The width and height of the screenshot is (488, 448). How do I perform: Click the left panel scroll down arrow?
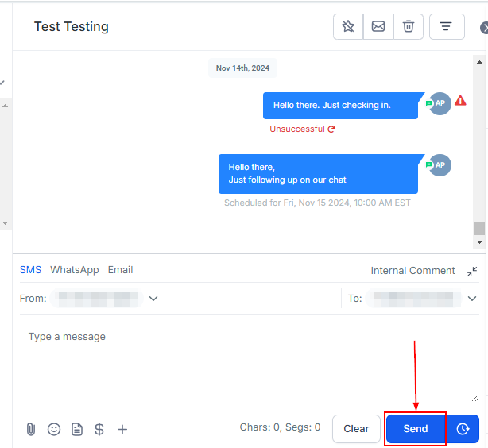click(x=5, y=223)
